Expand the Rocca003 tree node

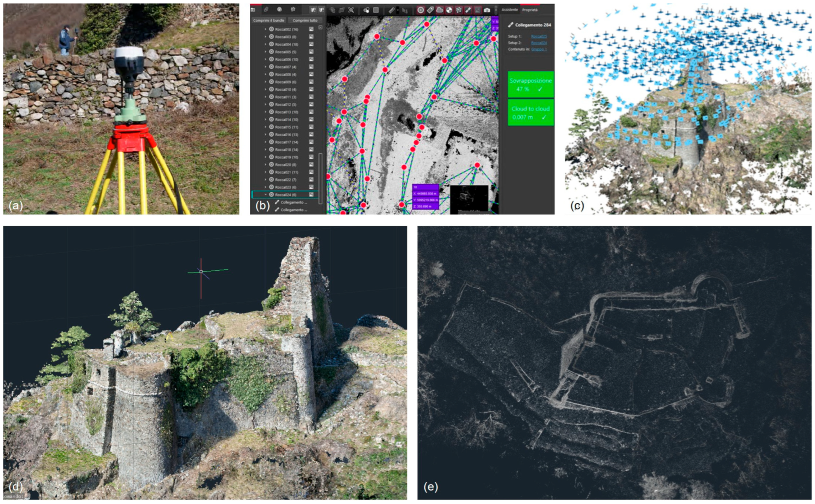[x=266, y=37]
